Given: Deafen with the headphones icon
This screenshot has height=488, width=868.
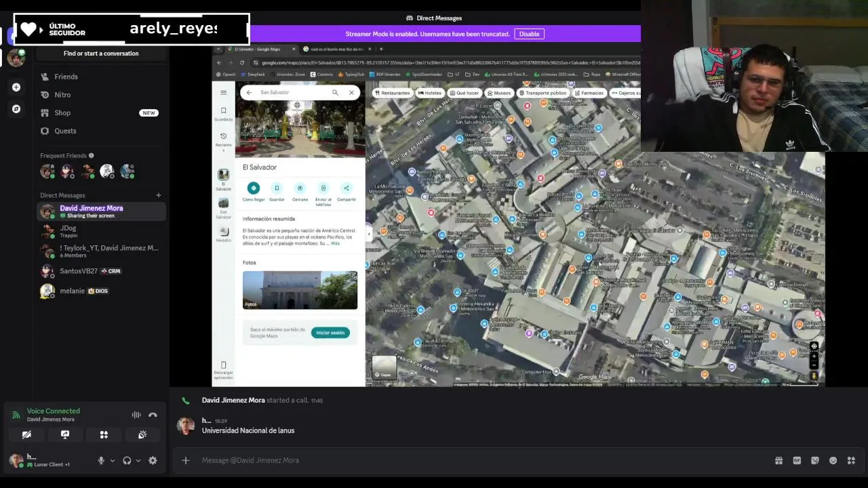Looking at the screenshot, I should [x=127, y=460].
